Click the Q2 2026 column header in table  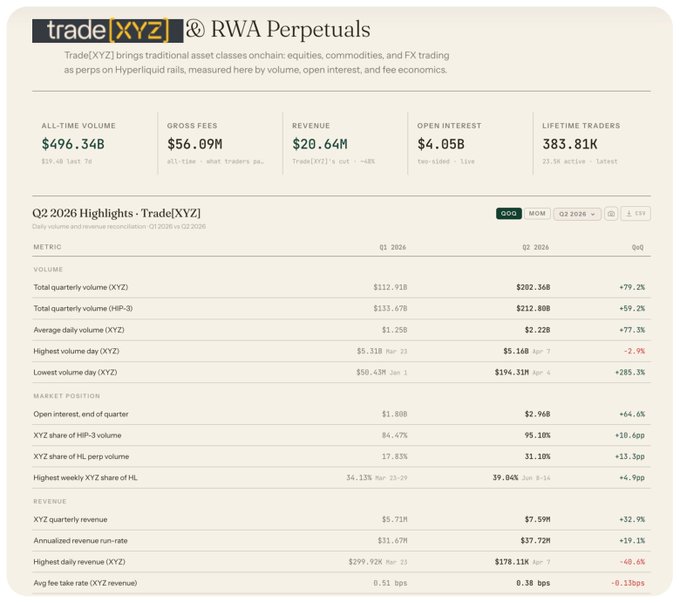tap(536, 247)
